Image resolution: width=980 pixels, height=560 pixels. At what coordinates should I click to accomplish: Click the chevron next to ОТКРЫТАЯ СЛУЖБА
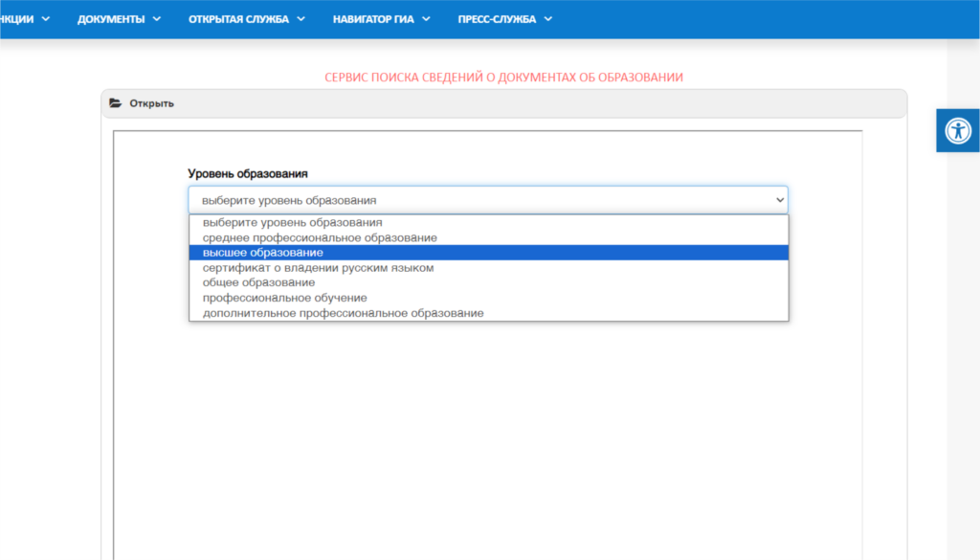[301, 19]
